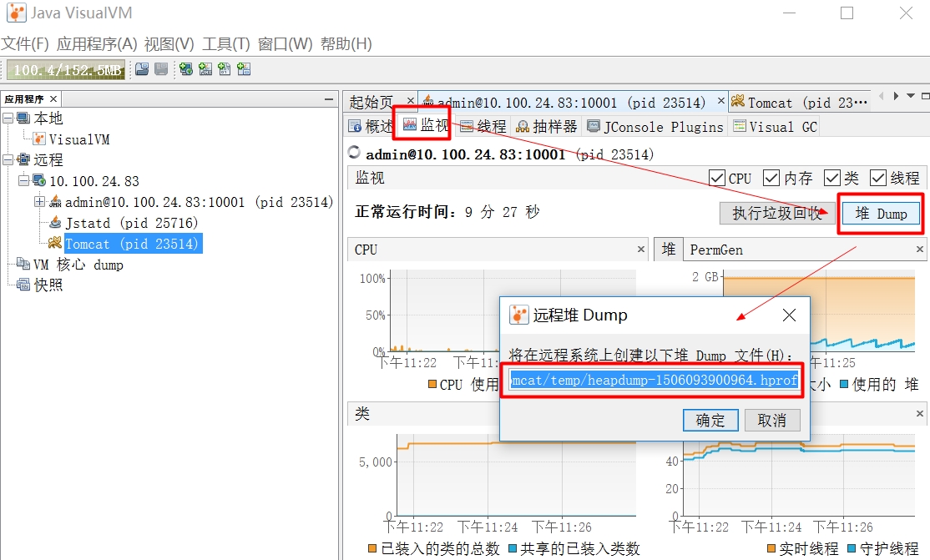Switch to the PermGen chart tab
The image size is (930, 560).
[x=716, y=250]
